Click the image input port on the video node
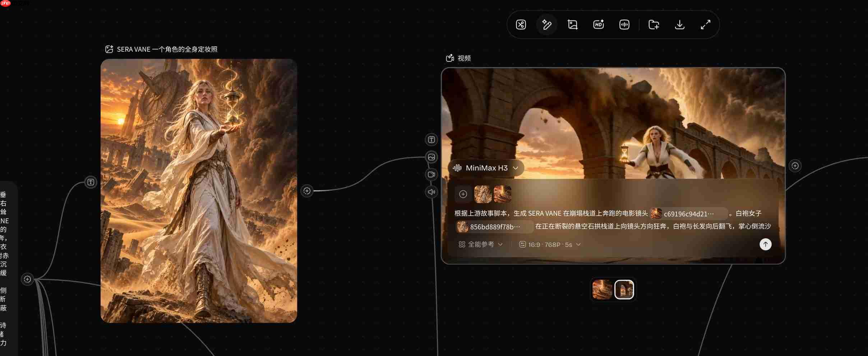The height and width of the screenshot is (356, 868). click(x=431, y=157)
